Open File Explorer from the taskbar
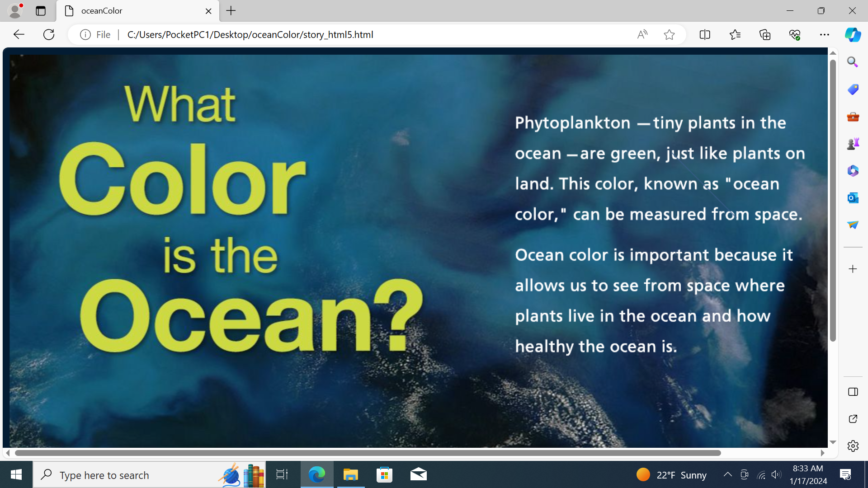868x488 pixels. coord(351,474)
